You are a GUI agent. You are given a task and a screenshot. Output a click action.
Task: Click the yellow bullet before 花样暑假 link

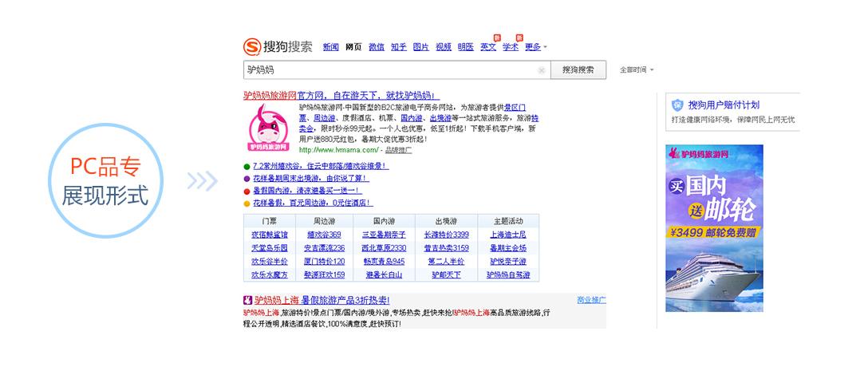click(x=247, y=203)
